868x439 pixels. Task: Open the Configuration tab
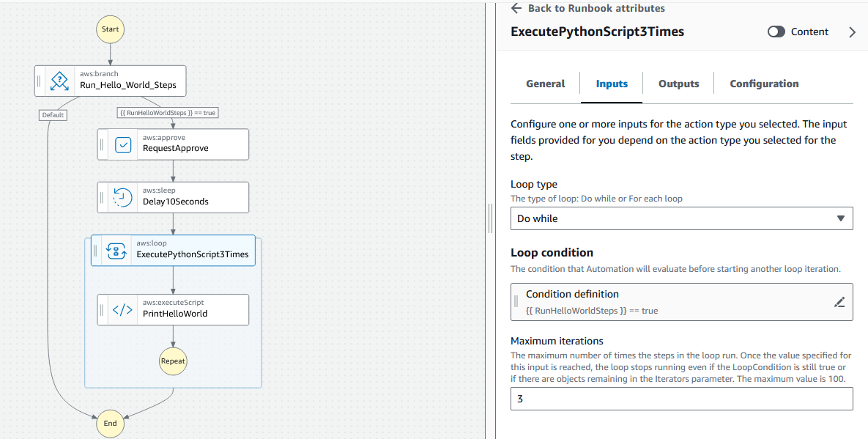764,84
